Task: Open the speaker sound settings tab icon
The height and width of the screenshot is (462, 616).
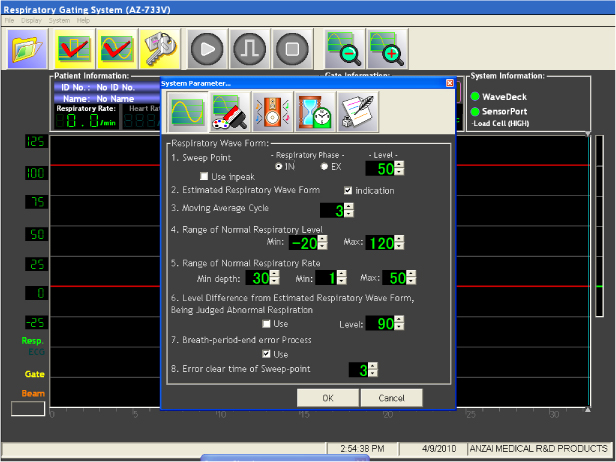Action: click(271, 112)
